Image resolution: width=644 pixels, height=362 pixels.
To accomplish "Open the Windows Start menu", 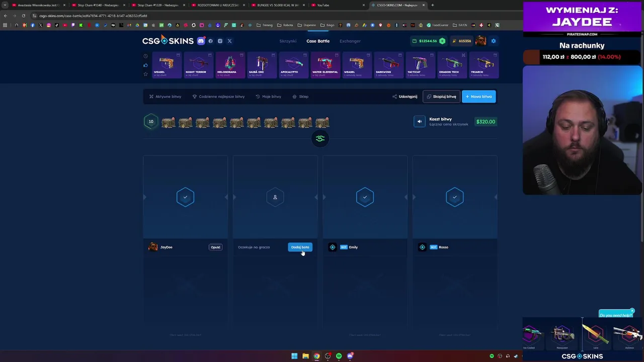I will click(x=294, y=356).
